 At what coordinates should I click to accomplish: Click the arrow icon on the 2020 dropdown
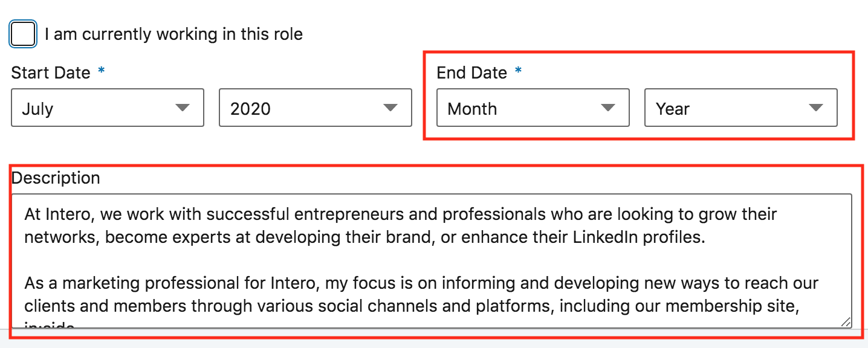[x=390, y=108]
